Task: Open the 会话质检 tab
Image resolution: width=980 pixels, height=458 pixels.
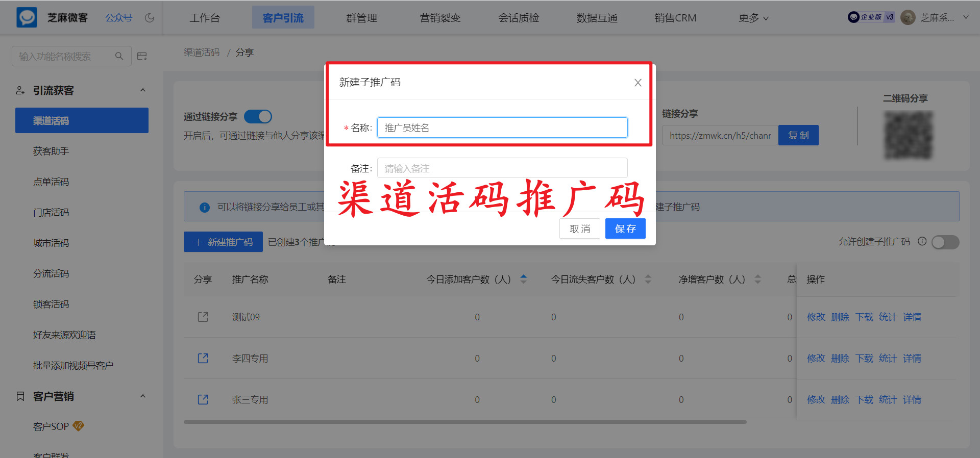Action: coord(519,18)
